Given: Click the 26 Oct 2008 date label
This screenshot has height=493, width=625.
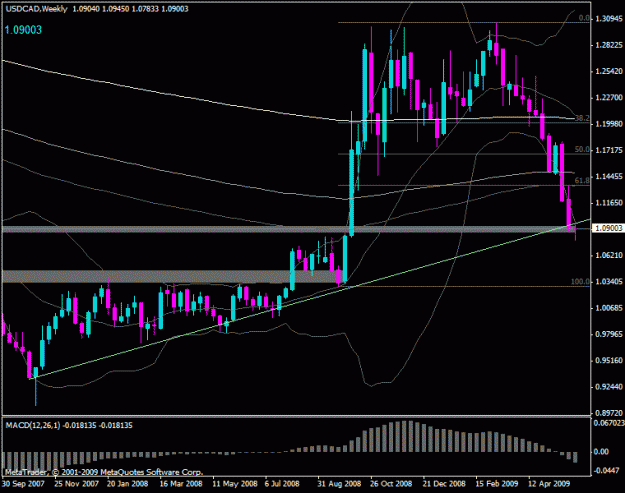Looking at the screenshot, I should [x=391, y=484].
